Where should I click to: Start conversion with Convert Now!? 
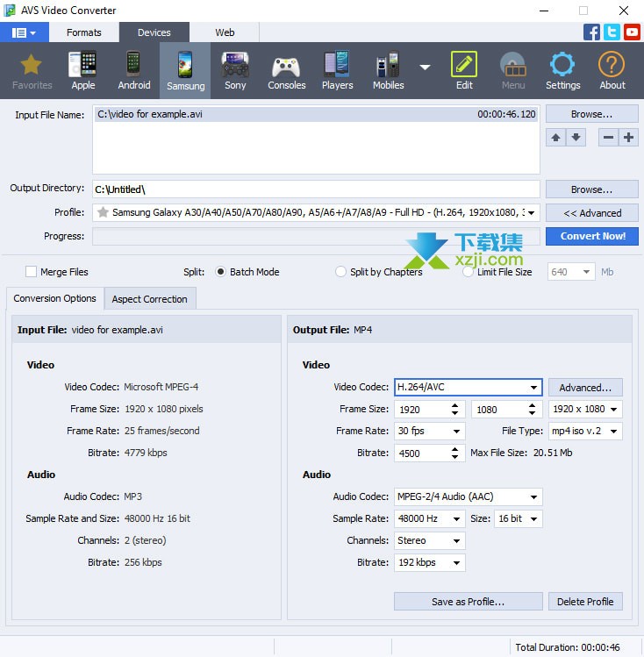pos(591,236)
